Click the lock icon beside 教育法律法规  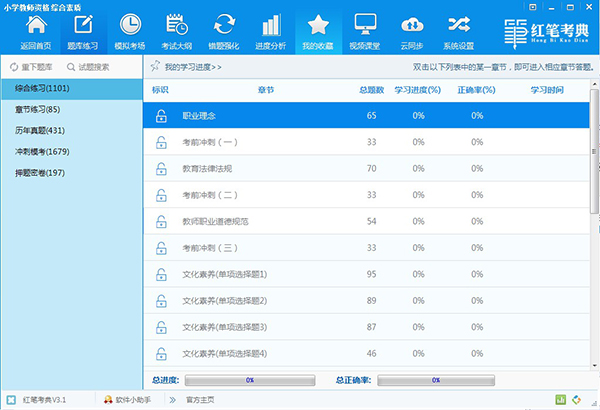click(x=160, y=169)
